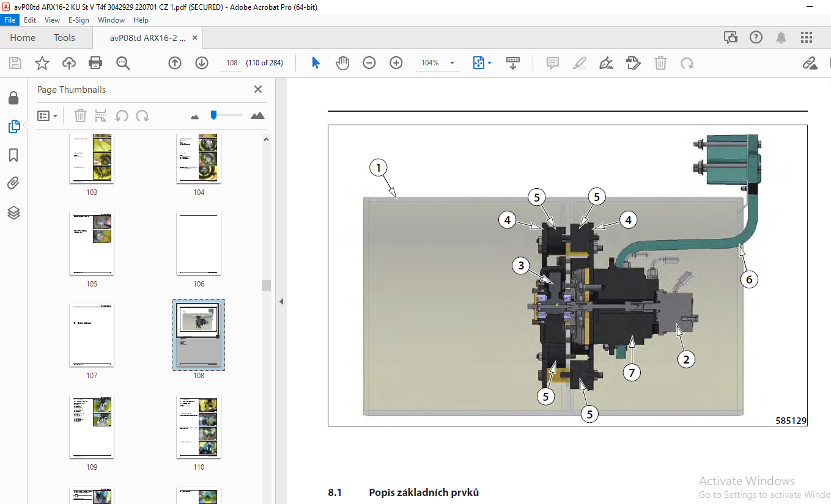
Task: Click the Save file icon
Action: click(15, 63)
